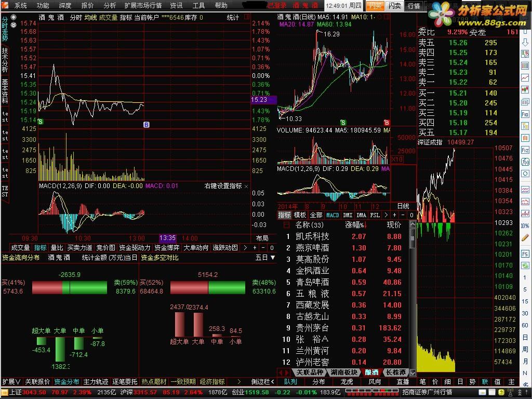Click the S sell marker on intraday chart
This screenshot has height=399, width=532.
[x=41, y=122]
